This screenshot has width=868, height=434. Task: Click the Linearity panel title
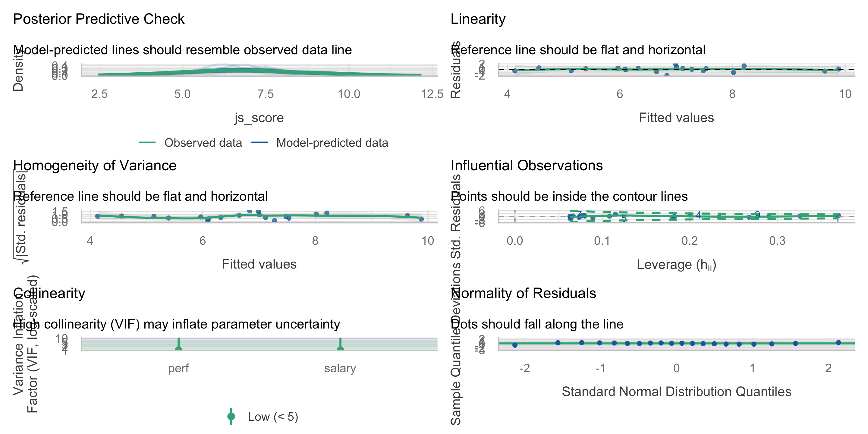pyautogui.click(x=478, y=19)
